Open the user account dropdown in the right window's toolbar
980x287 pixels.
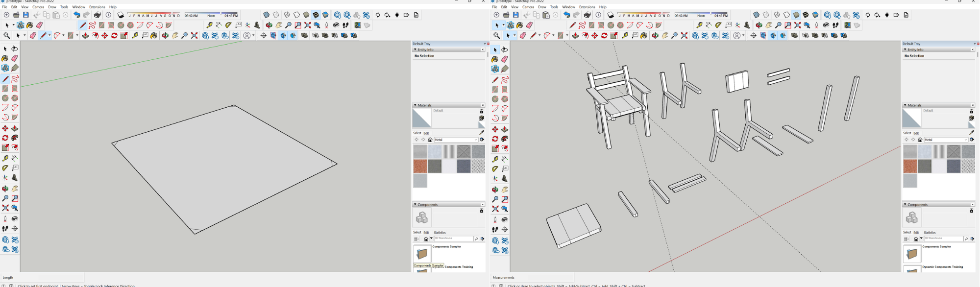[743, 35]
